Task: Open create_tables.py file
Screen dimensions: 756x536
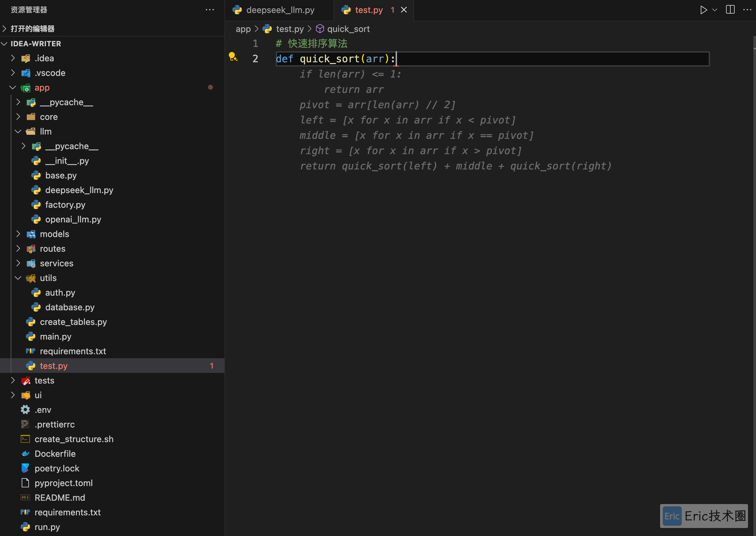Action: (112, 322)
